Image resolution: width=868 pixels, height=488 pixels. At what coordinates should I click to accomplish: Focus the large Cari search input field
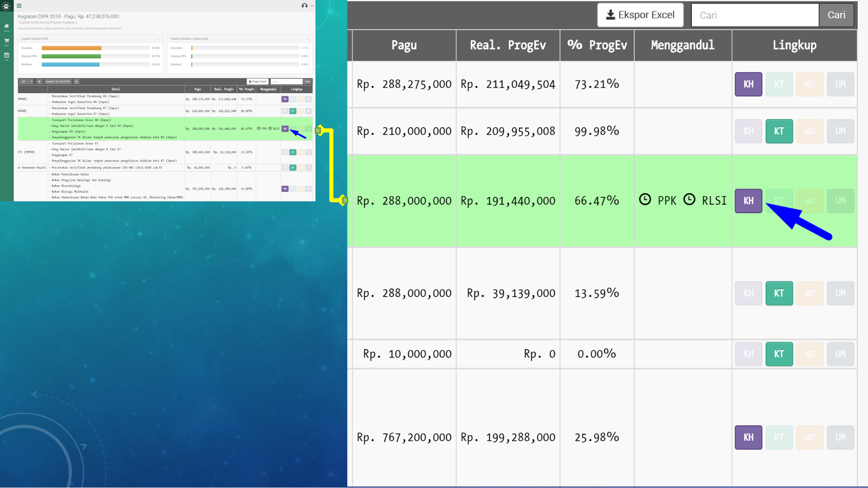coord(755,15)
